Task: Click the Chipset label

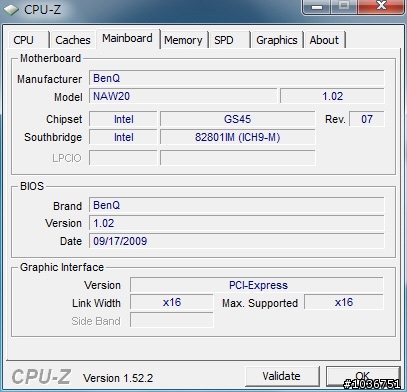Action: click(64, 119)
